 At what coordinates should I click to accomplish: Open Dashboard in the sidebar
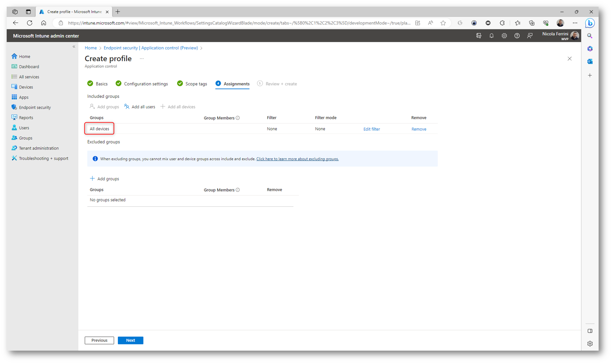[25, 66]
